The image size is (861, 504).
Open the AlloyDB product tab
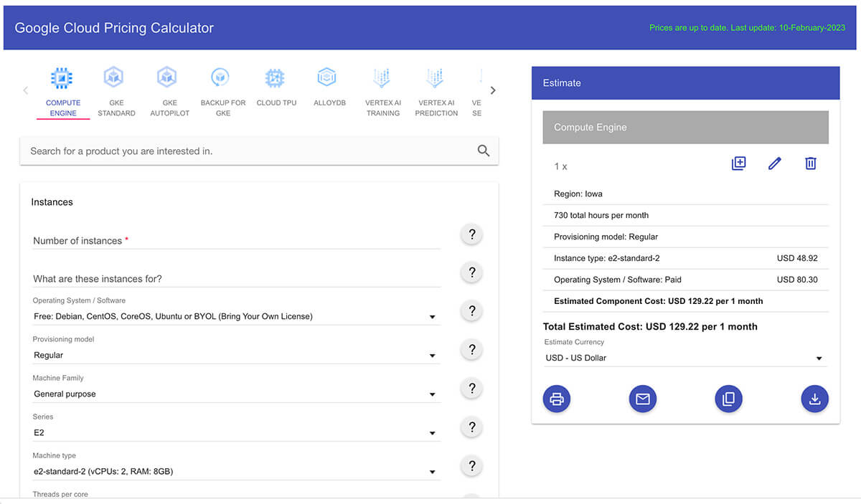pos(329,87)
